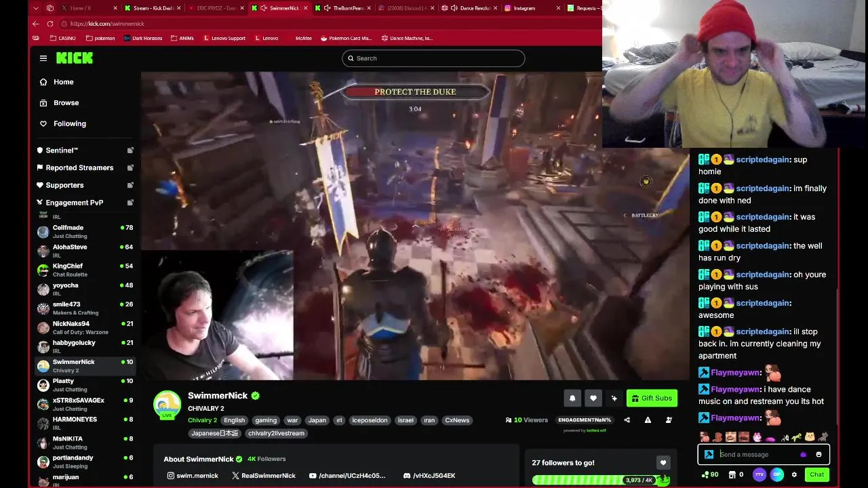This screenshot has width=868, height=488.
Task: Open the emote picker smiley icon
Action: [x=818, y=455]
